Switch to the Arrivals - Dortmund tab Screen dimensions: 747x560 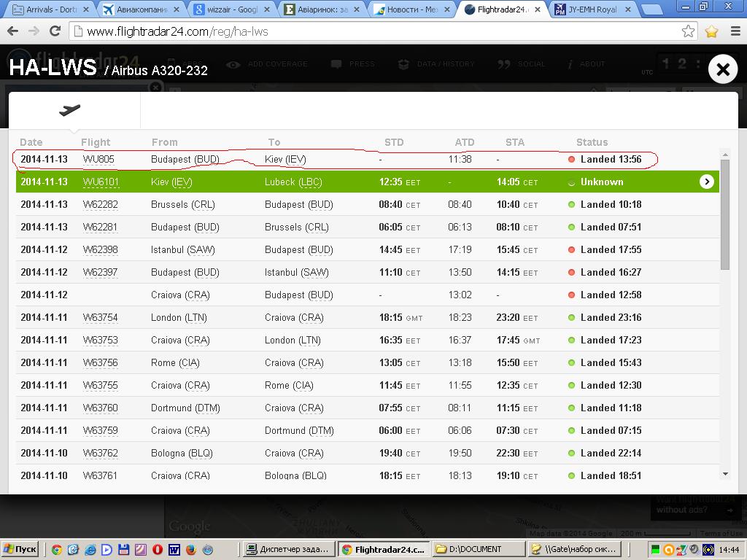(x=50, y=9)
